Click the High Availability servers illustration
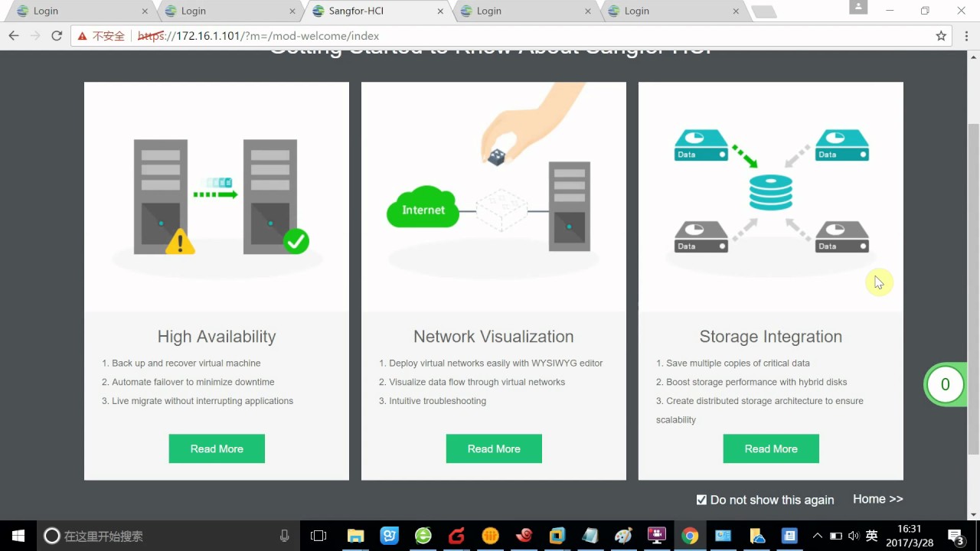The image size is (980, 551). tap(217, 197)
